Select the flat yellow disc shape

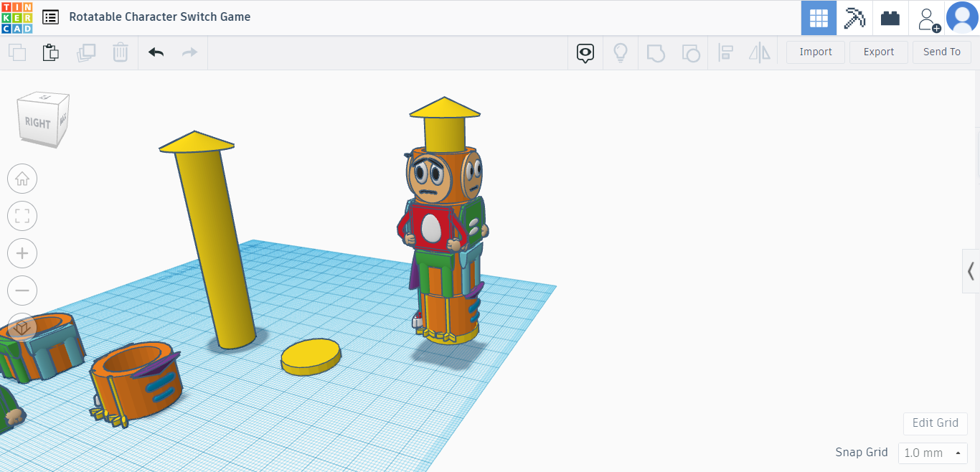pos(311,357)
